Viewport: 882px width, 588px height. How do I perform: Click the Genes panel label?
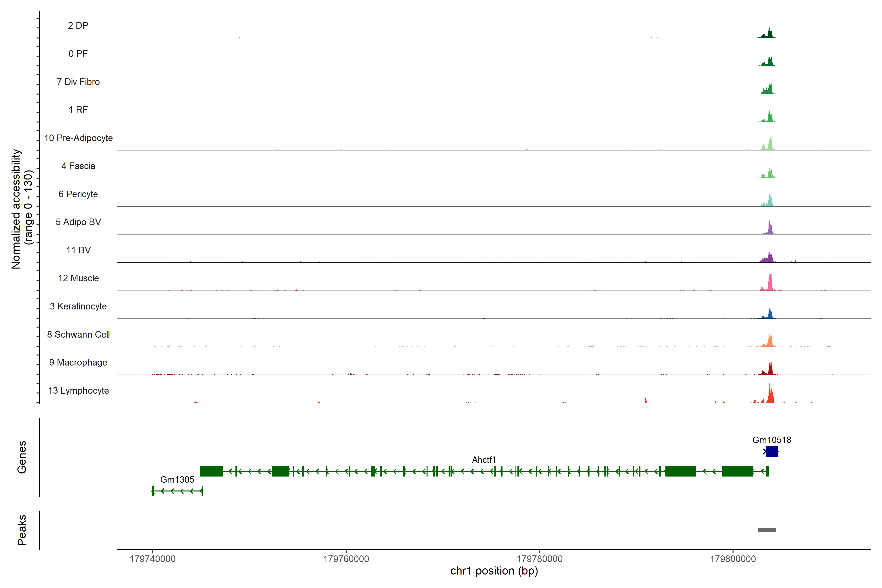pos(22,457)
